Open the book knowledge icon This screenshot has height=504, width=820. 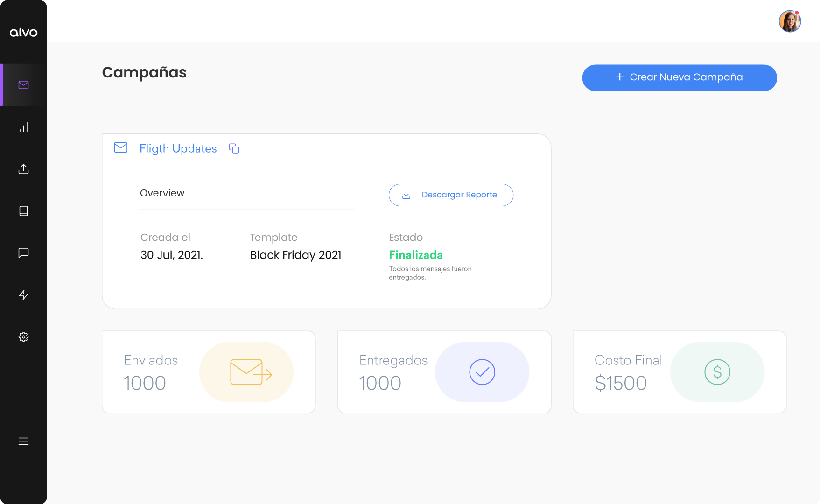point(23,211)
